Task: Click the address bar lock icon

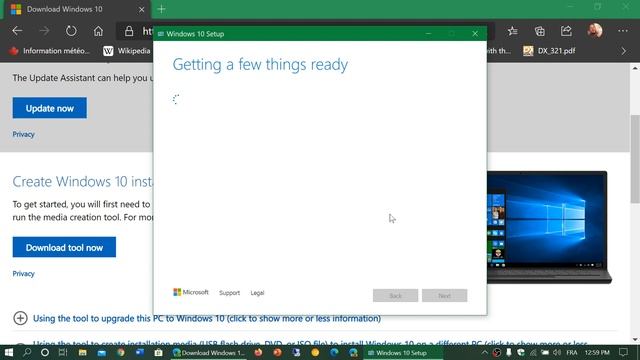Action: point(129,31)
